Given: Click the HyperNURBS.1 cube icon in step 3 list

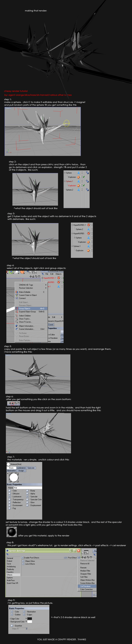Looking at the screenshot, I should pos(88,225).
